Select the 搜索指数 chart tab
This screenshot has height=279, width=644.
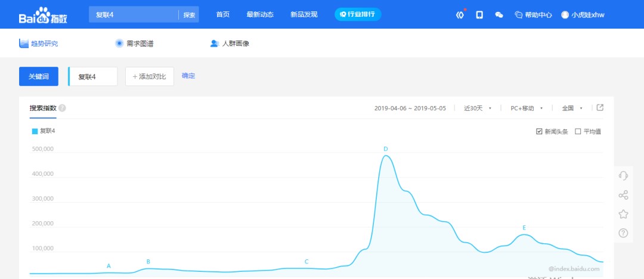43,108
